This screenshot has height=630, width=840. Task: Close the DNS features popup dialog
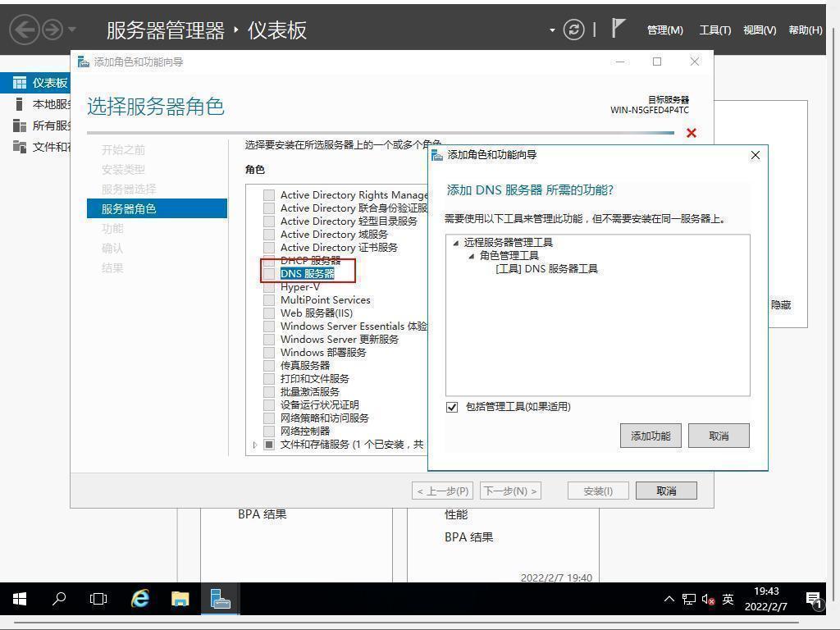click(x=756, y=155)
